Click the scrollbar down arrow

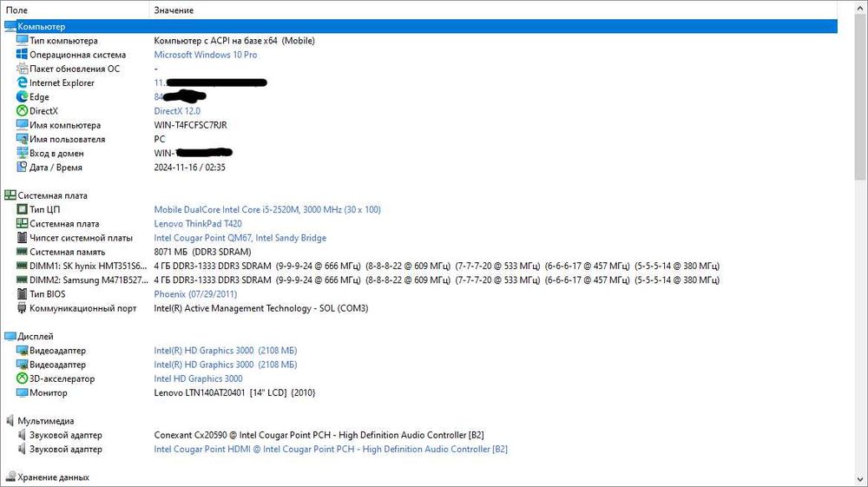click(860, 479)
